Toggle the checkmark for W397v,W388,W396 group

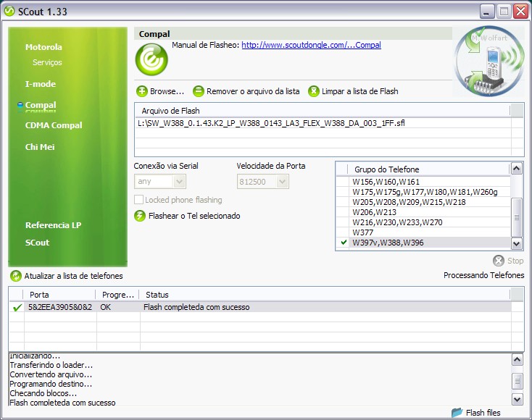pos(344,243)
